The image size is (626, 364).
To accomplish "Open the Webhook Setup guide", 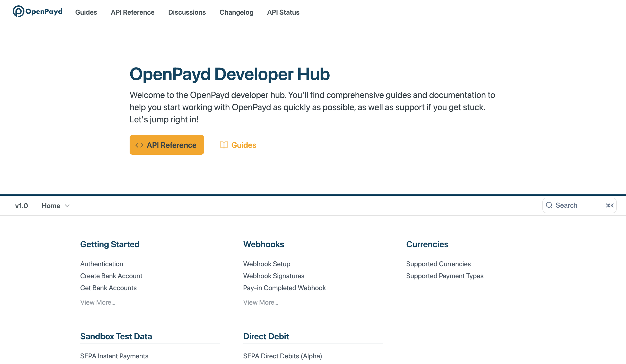I will click(x=267, y=264).
